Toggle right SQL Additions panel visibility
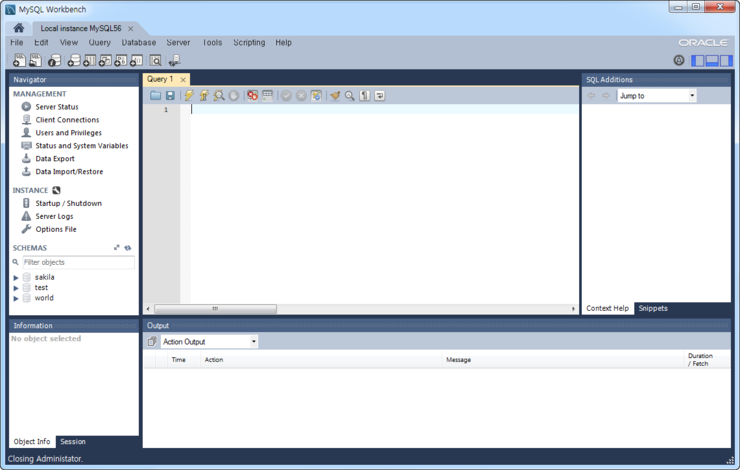 point(726,60)
